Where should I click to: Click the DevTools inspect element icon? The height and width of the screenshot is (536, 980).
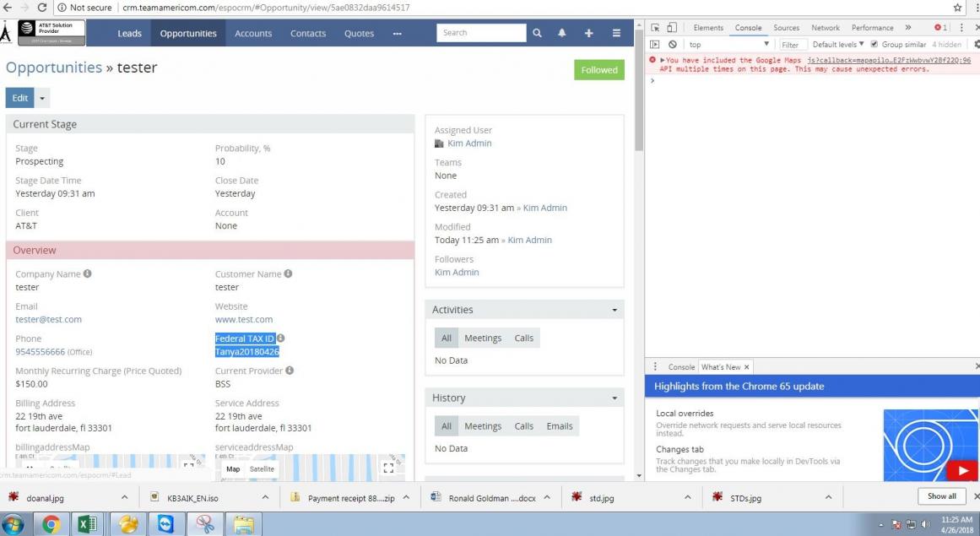click(655, 28)
